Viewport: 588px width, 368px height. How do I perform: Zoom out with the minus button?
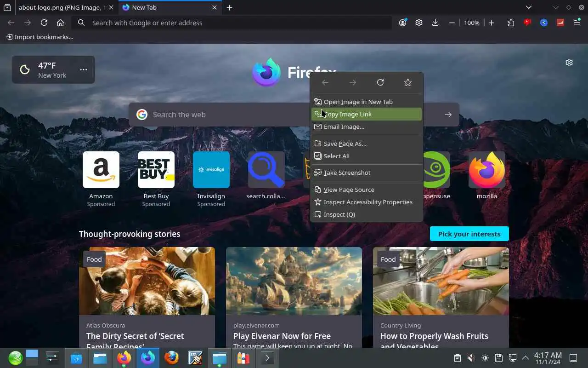click(452, 23)
